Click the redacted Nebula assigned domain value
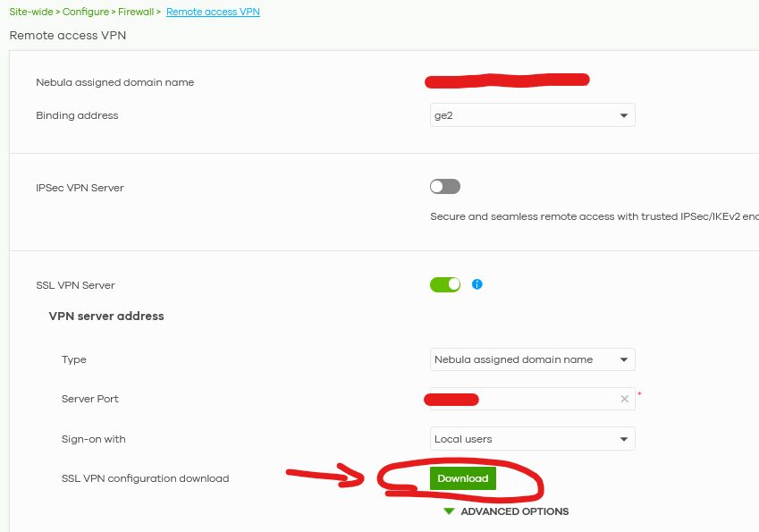The height and width of the screenshot is (532, 759). pos(507,80)
